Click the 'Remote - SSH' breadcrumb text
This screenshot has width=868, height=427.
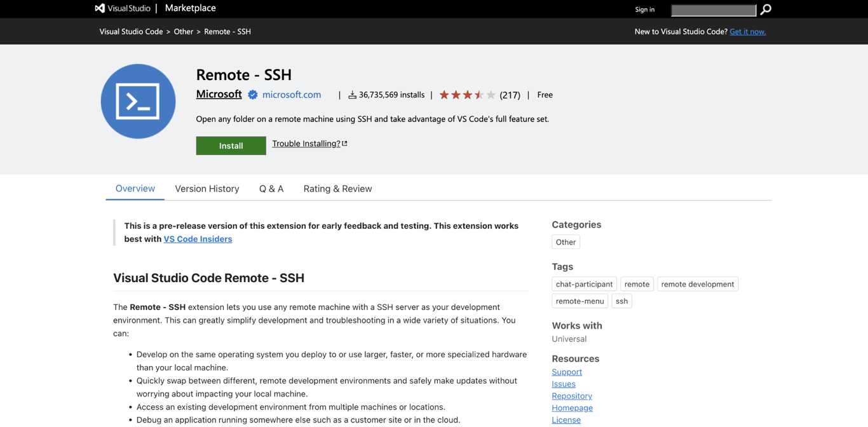227,31
